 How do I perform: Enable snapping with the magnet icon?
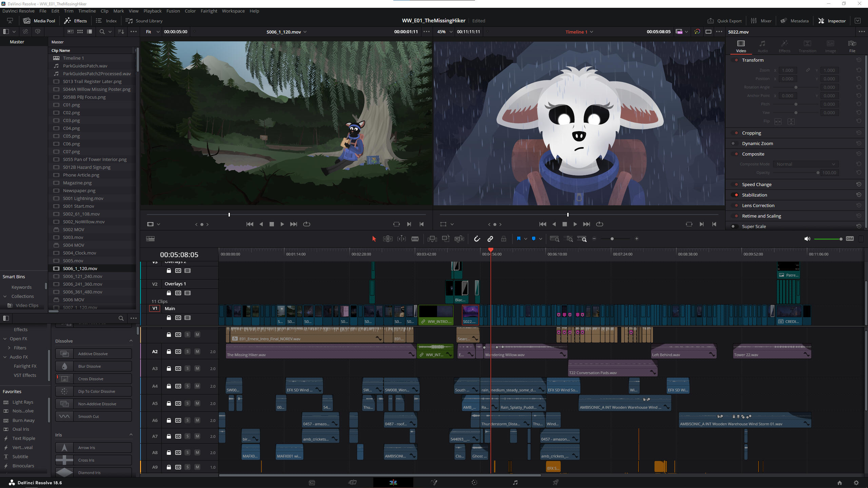click(x=477, y=239)
